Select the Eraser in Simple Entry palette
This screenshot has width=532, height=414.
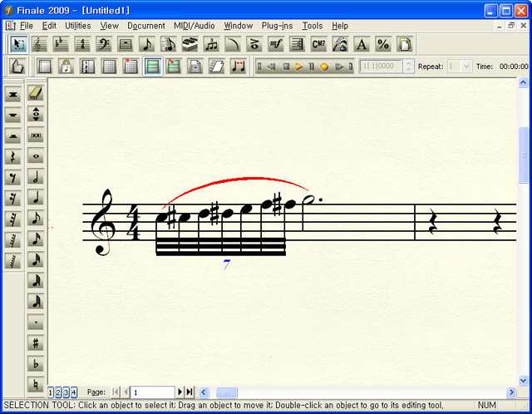tap(36, 92)
